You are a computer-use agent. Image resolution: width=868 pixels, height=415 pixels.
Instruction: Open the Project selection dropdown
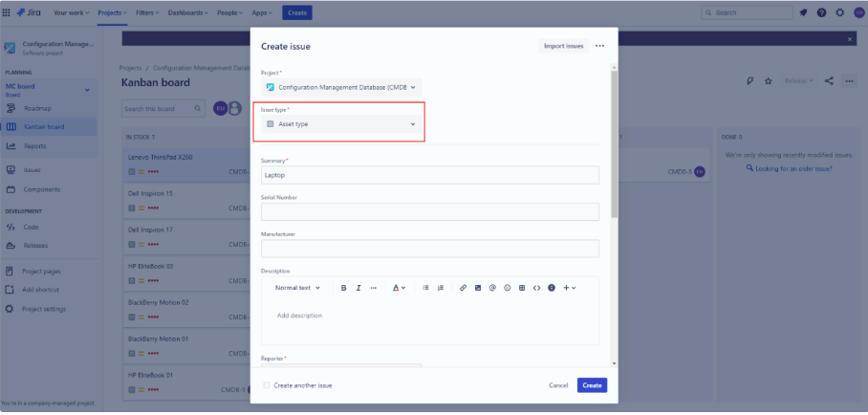point(341,87)
